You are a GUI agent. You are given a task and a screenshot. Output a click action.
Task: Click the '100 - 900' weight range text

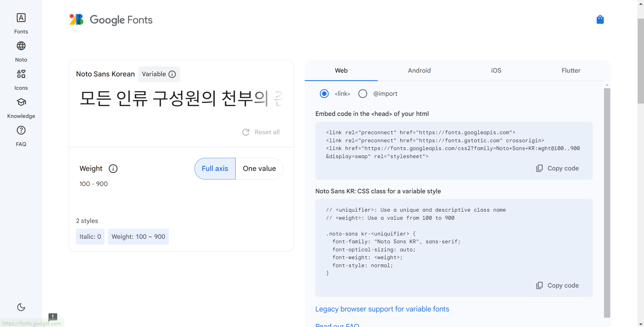point(94,184)
